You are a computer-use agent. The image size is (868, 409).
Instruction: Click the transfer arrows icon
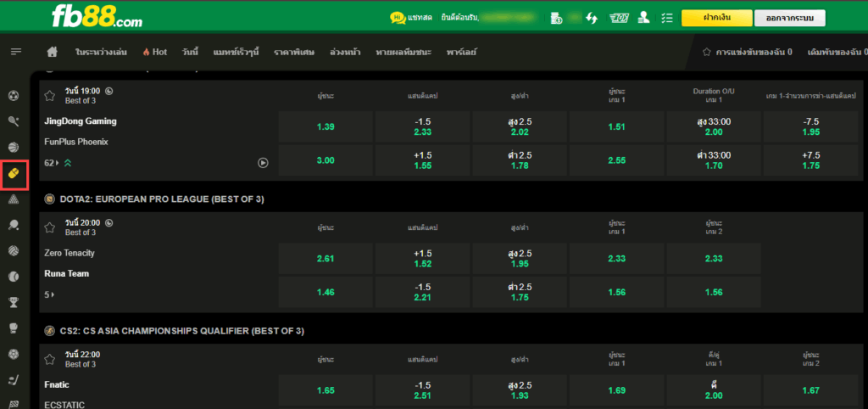click(x=592, y=18)
